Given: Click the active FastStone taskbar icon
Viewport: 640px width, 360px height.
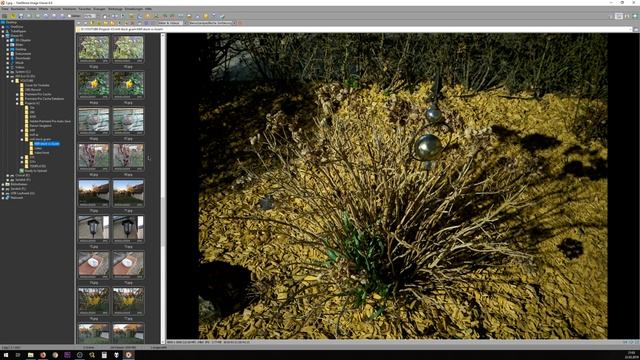Looking at the screenshot, I should coord(129,355).
